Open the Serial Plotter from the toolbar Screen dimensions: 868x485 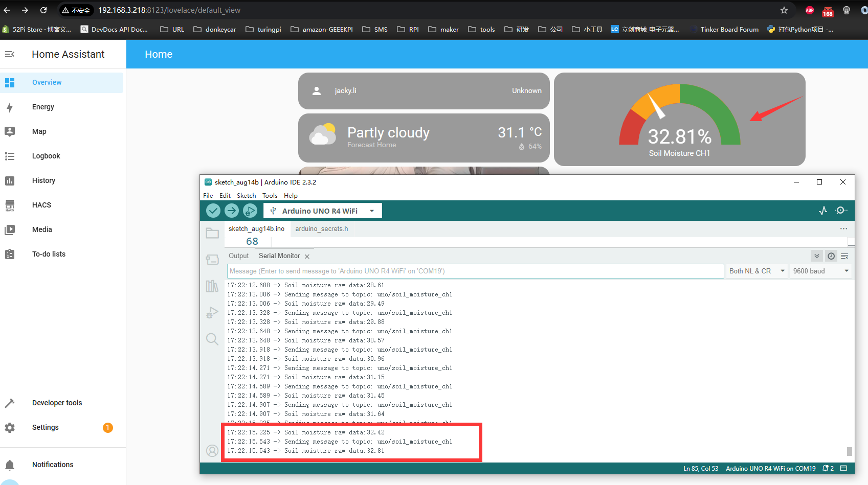pyautogui.click(x=823, y=211)
